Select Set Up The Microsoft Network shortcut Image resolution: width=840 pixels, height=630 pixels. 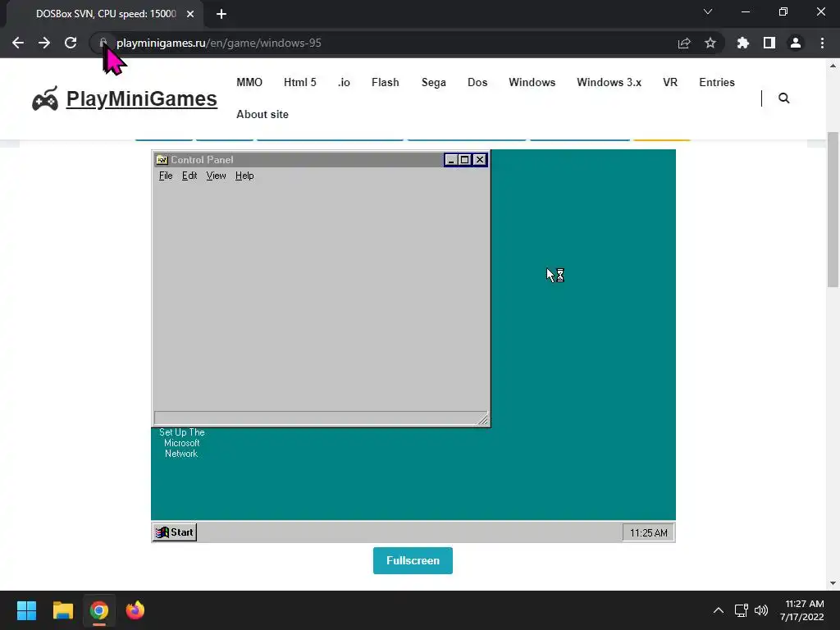181,442
